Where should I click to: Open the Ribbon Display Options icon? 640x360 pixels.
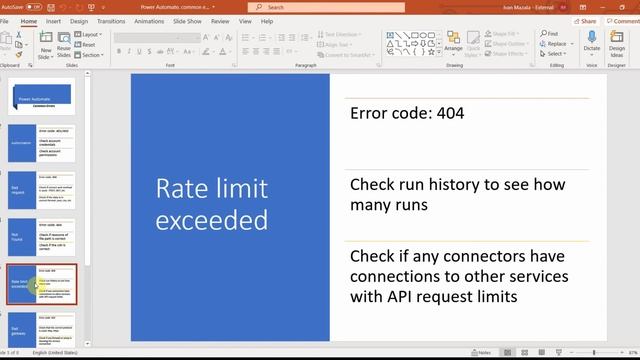click(583, 7)
